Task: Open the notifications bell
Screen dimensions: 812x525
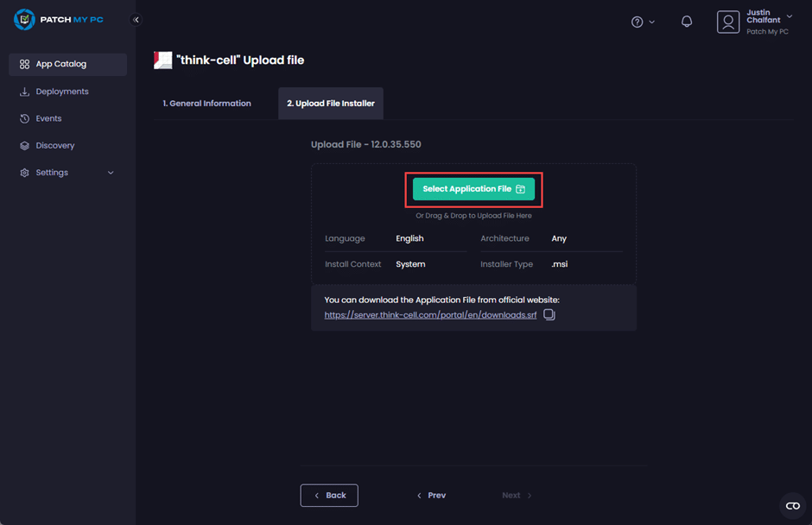Action: point(687,22)
